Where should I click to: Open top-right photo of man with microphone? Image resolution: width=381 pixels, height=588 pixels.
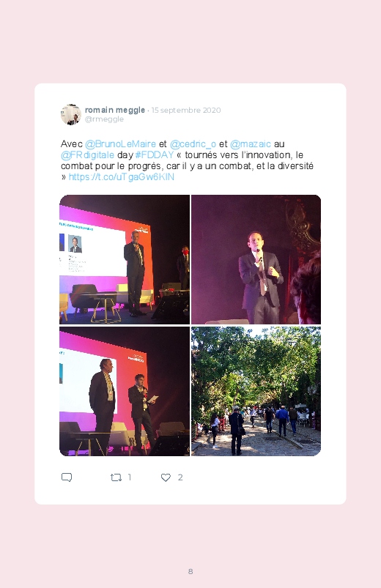tap(256, 259)
